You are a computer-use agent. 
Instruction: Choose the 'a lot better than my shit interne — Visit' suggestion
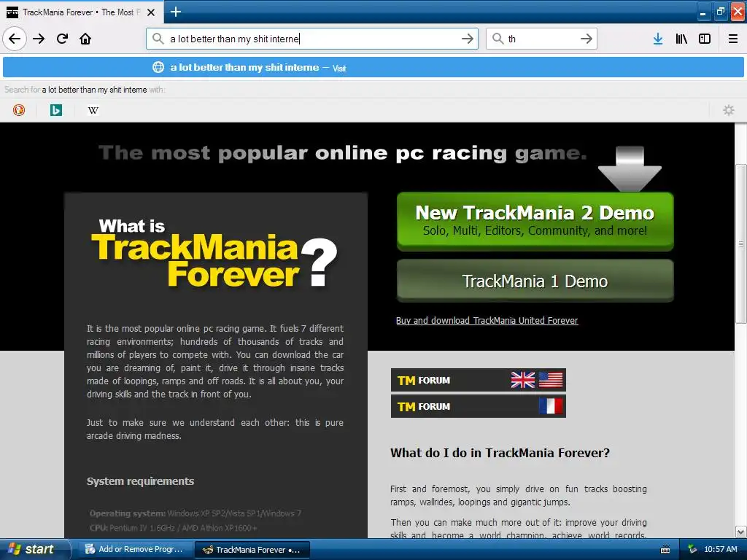[373, 67]
